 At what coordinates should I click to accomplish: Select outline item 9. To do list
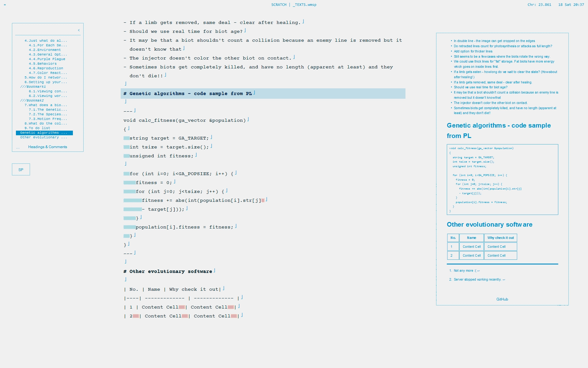37,128
